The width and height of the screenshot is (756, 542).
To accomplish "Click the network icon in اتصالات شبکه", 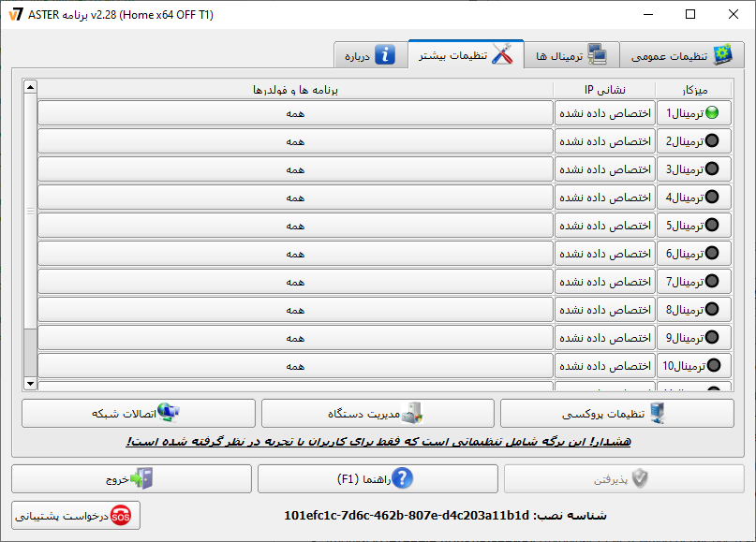I will [x=169, y=413].
